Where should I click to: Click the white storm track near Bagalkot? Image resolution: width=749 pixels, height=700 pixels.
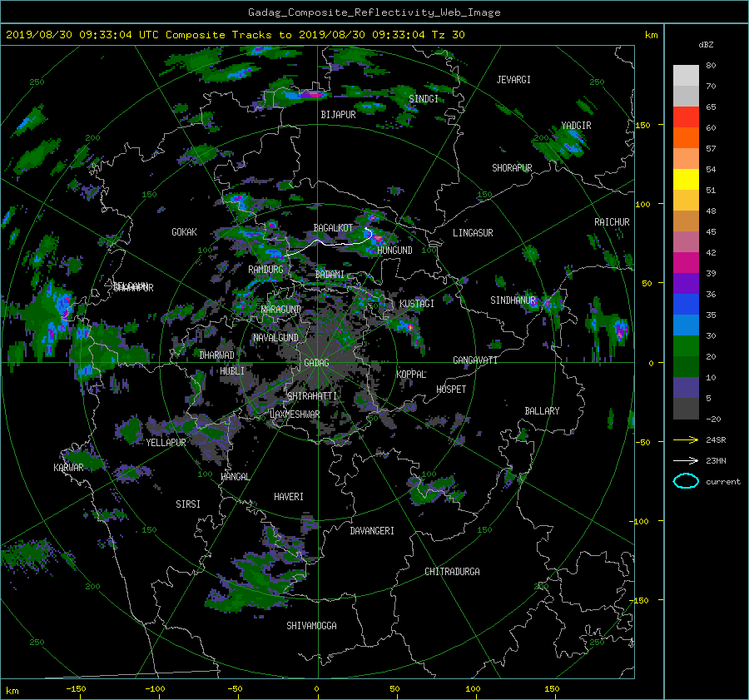(330, 243)
